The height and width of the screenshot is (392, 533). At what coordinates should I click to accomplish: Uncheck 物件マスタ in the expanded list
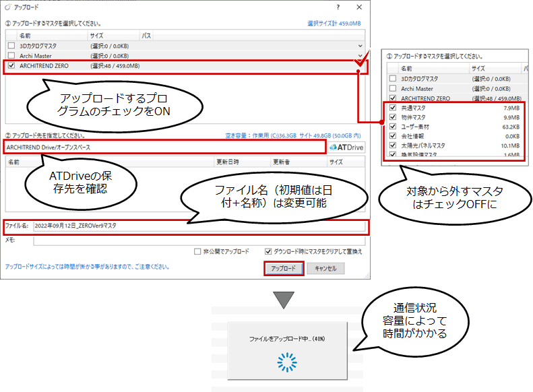(x=393, y=117)
